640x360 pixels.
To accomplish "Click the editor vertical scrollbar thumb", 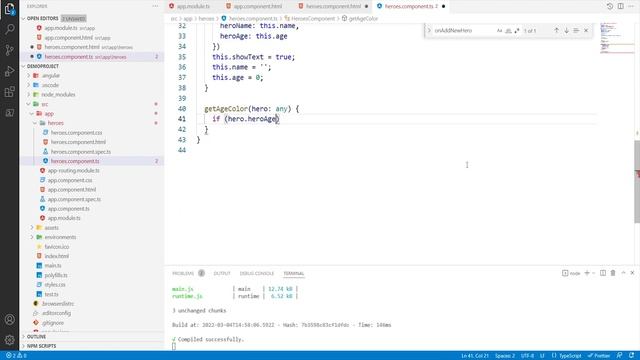I will tap(637, 181).
